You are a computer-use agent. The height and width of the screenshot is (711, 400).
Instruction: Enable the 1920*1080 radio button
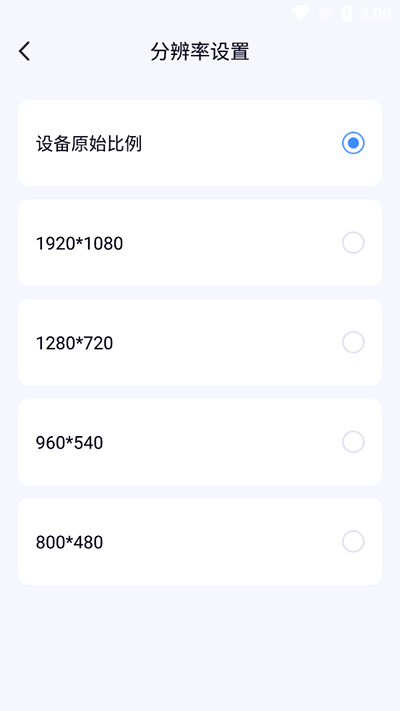tap(353, 243)
